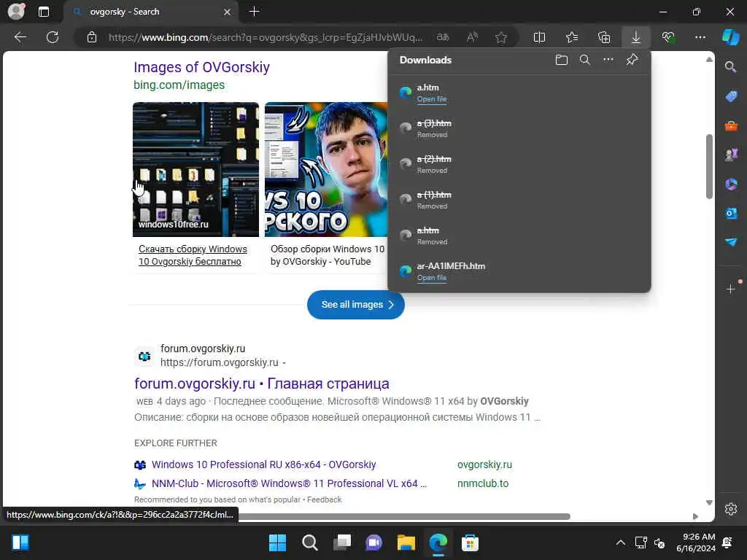
Task: Open File Explorer from taskbar
Action: [x=406, y=542]
